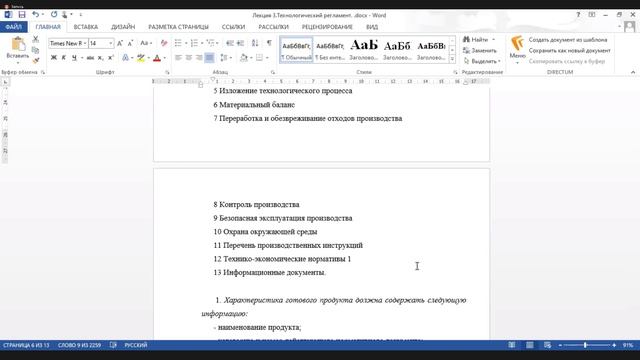
Task: Toggle bold (Ж) formatting
Action: (53, 58)
